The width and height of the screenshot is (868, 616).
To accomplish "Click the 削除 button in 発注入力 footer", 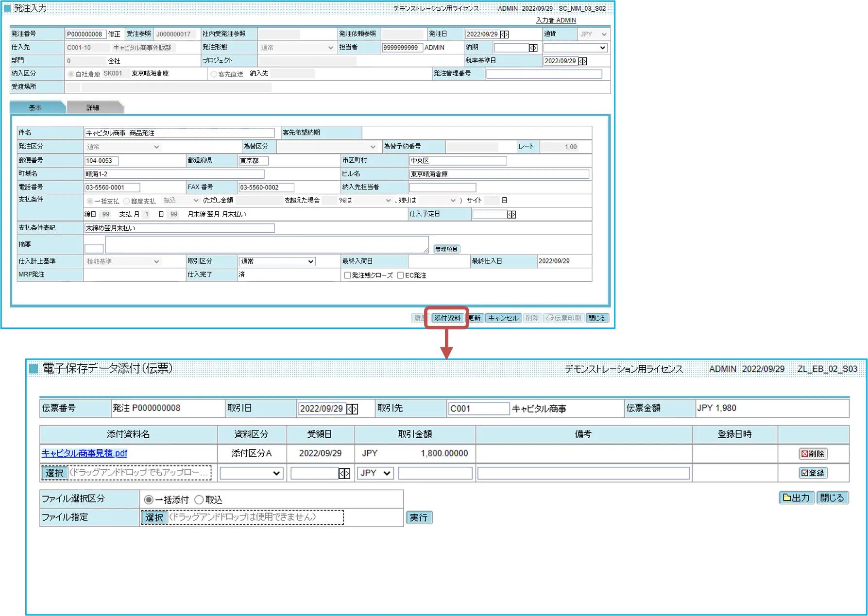I will 532,318.
